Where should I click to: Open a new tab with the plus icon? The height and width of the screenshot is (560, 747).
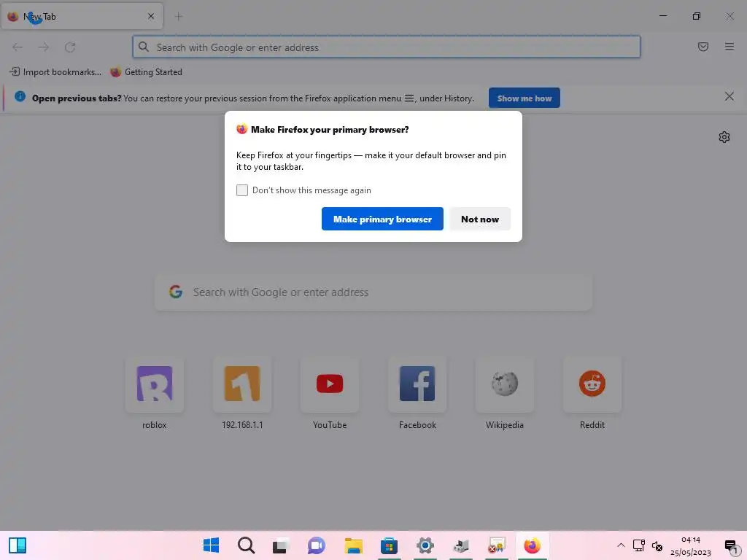click(179, 16)
